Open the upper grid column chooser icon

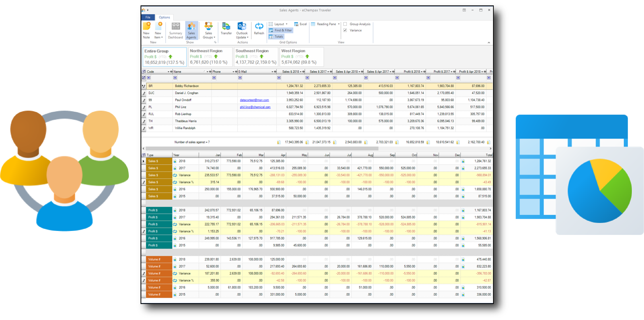click(x=144, y=72)
